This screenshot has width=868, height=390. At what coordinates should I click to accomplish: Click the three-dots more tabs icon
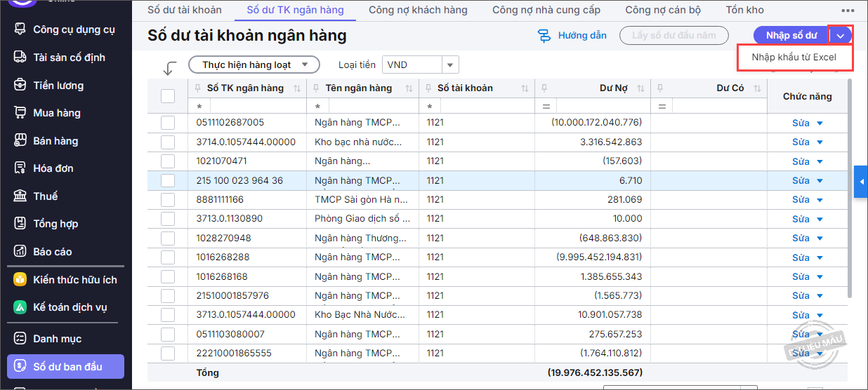coord(848,11)
